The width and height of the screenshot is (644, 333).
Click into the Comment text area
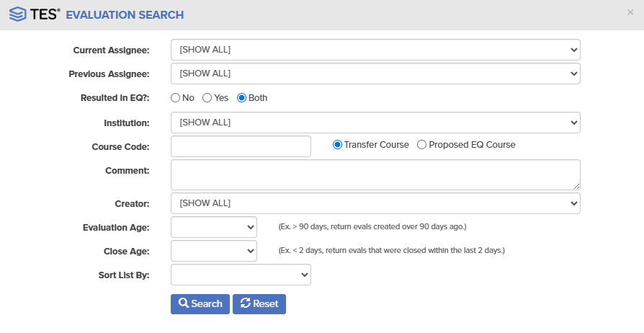375,174
